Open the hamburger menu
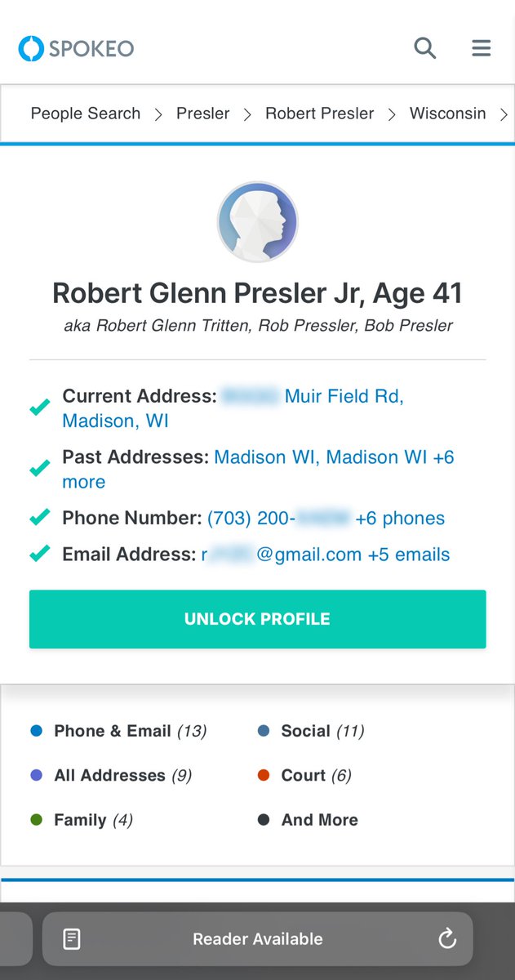Image resolution: width=515 pixels, height=980 pixels. (x=482, y=48)
